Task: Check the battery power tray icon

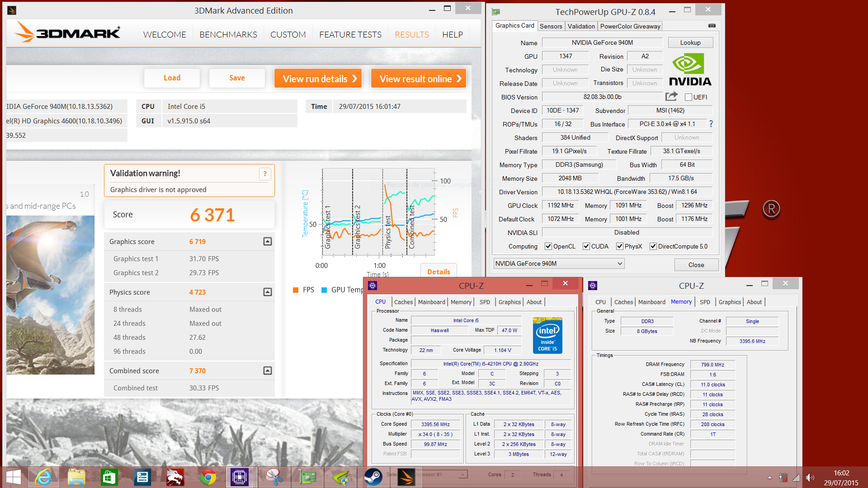Action: click(x=783, y=478)
